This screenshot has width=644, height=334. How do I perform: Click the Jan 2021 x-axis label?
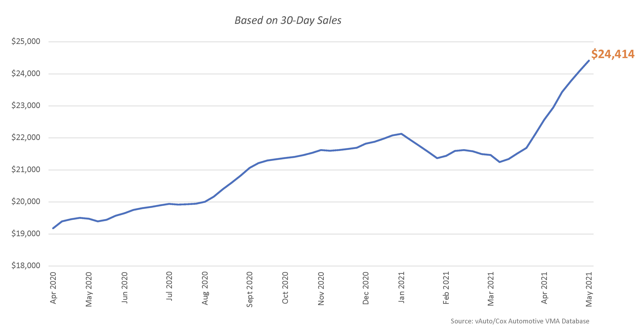pyautogui.click(x=401, y=288)
